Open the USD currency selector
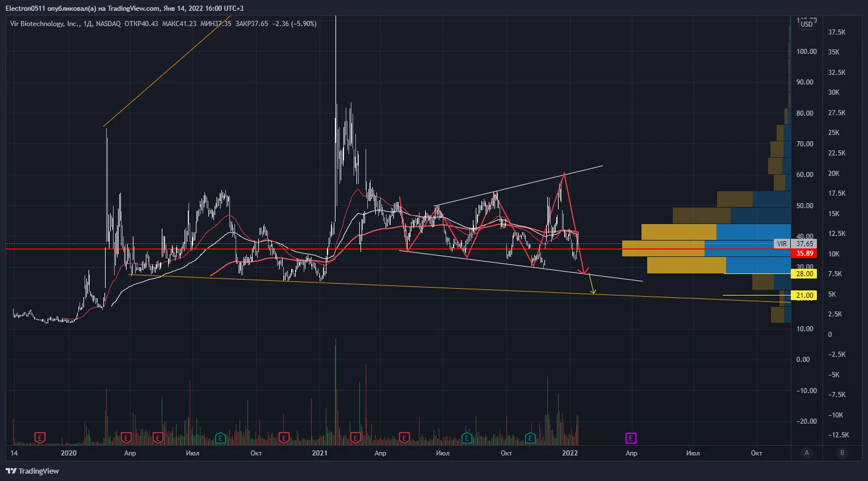The width and height of the screenshot is (868, 481). (x=806, y=24)
